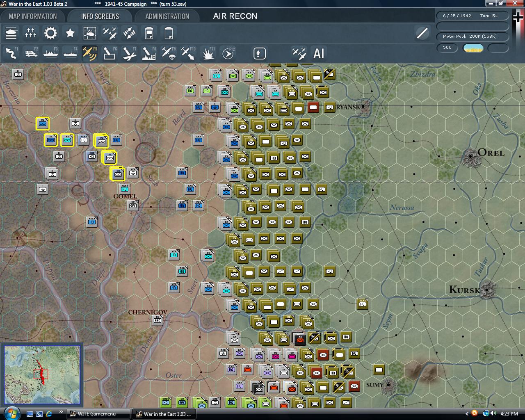The height and width of the screenshot is (420, 525).
Task: Toggle the weather overlay icon
Action: coord(90,33)
